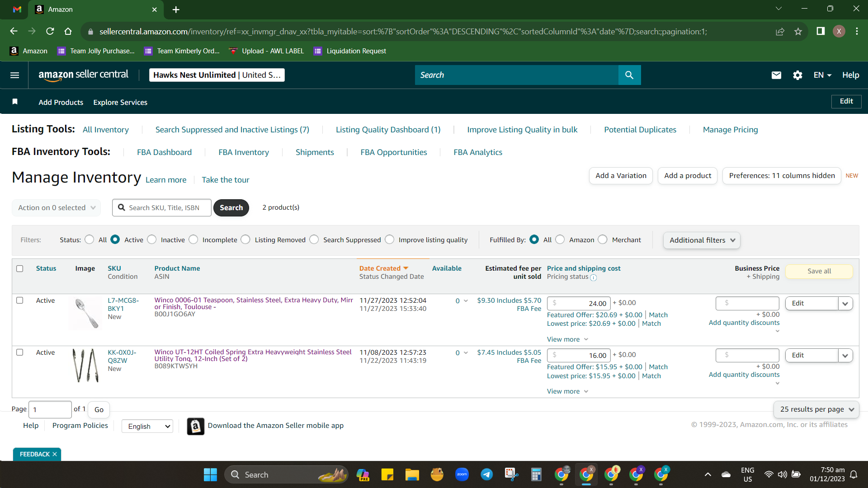Click the Amazon app icon in footer
This screenshot has width=868, height=488.
pos(196,426)
